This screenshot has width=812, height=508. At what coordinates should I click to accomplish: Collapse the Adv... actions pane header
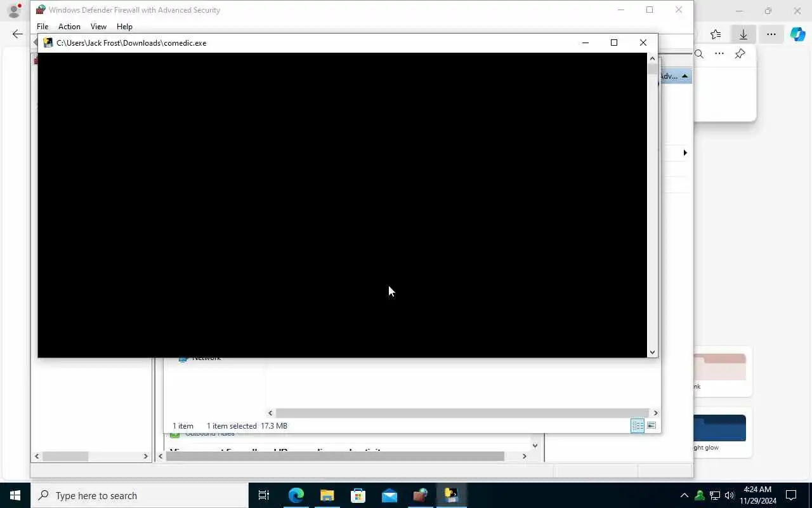(x=684, y=76)
